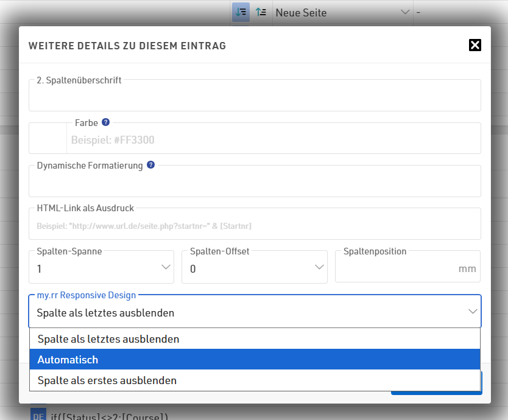This screenshot has width=508, height=420.
Task: Click the ascending sort icon
Action: pyautogui.click(x=261, y=12)
